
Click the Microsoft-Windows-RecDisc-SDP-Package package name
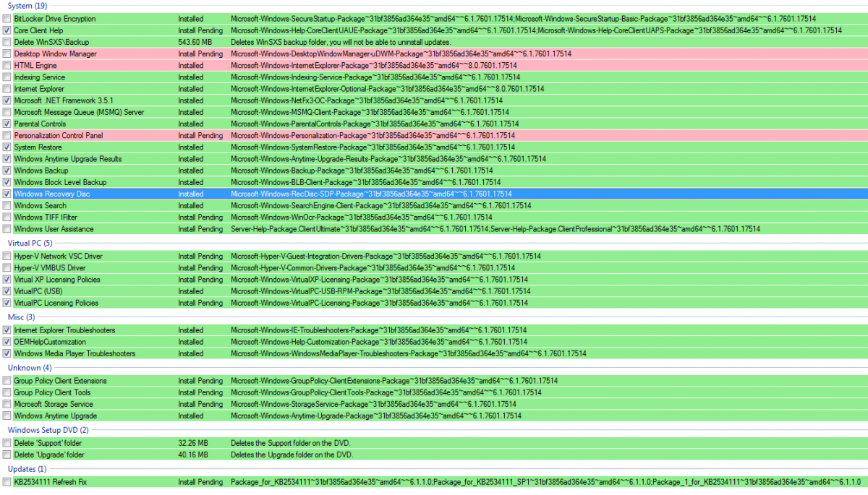371,194
